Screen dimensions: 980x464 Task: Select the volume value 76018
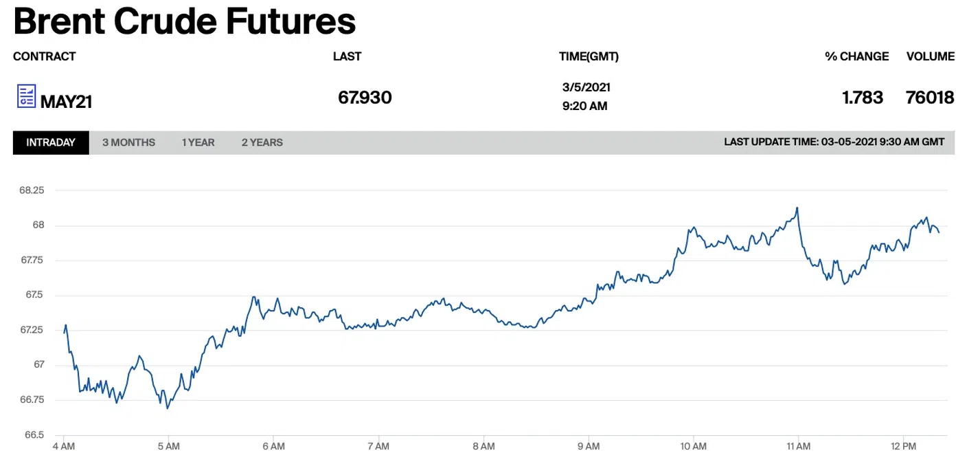coord(930,98)
